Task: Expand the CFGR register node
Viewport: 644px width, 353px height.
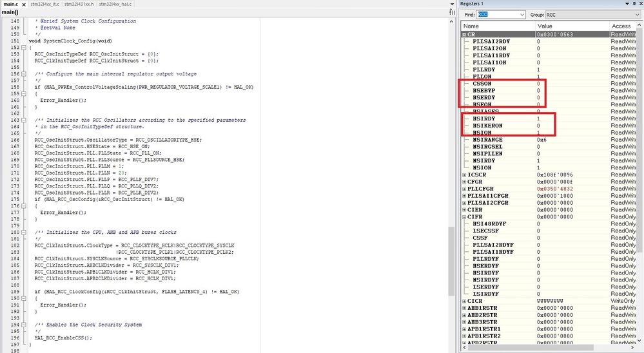Action: click(x=464, y=182)
